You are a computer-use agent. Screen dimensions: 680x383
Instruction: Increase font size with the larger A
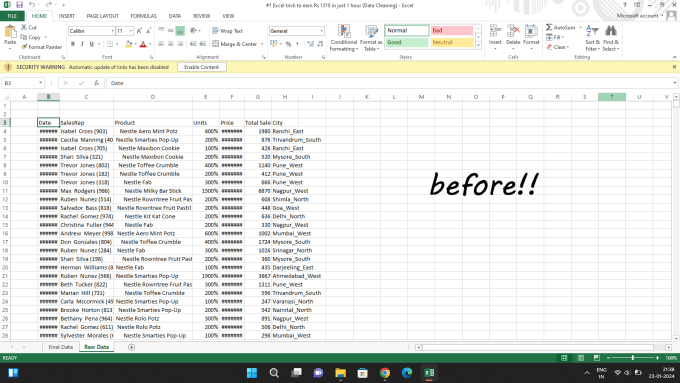click(x=139, y=31)
